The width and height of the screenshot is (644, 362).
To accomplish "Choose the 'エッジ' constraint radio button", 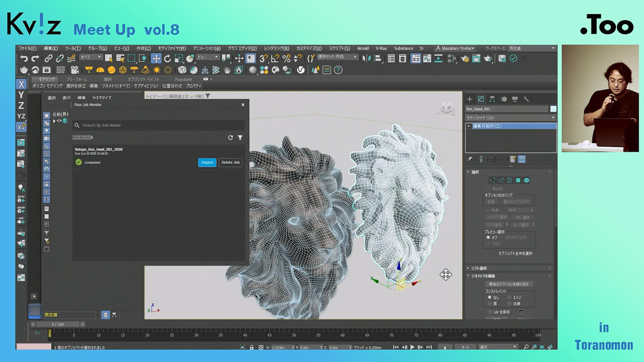I will pyautogui.click(x=509, y=297).
